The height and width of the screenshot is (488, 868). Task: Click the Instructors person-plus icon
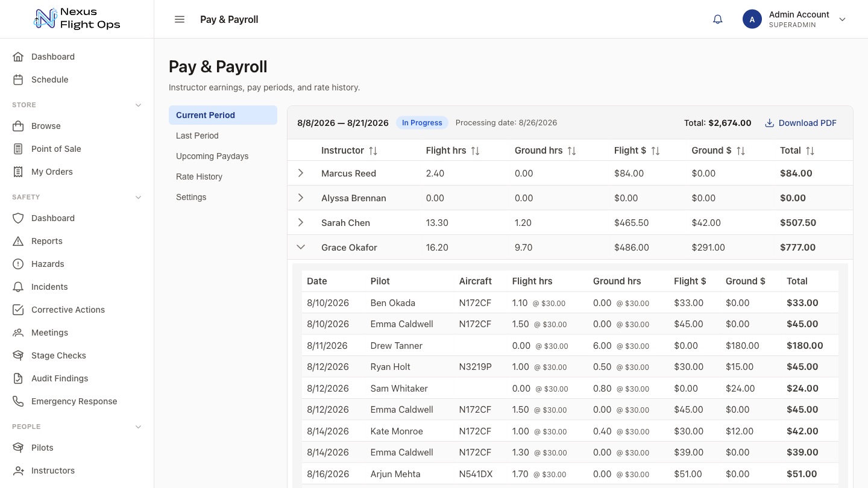click(x=19, y=471)
